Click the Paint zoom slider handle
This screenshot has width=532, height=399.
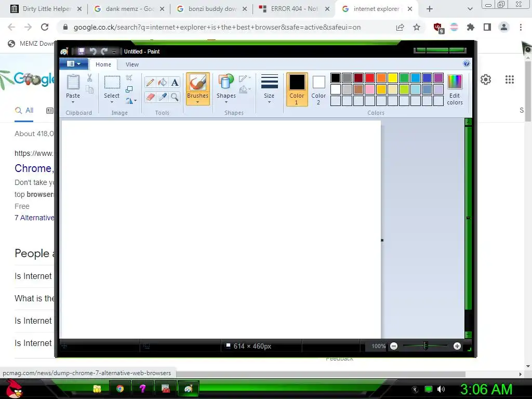click(x=425, y=346)
